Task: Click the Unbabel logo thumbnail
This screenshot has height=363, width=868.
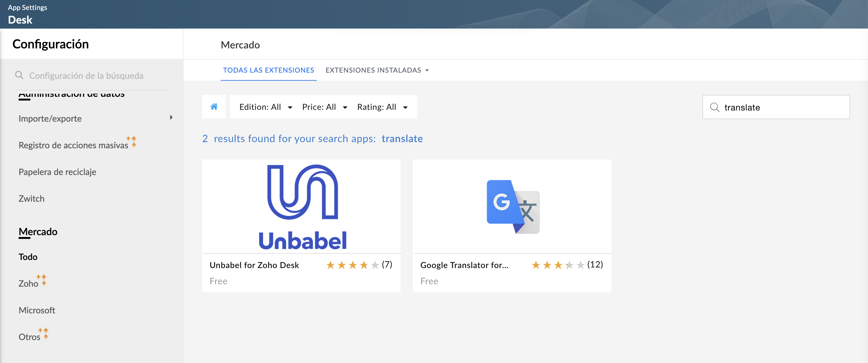Action: pos(302,206)
